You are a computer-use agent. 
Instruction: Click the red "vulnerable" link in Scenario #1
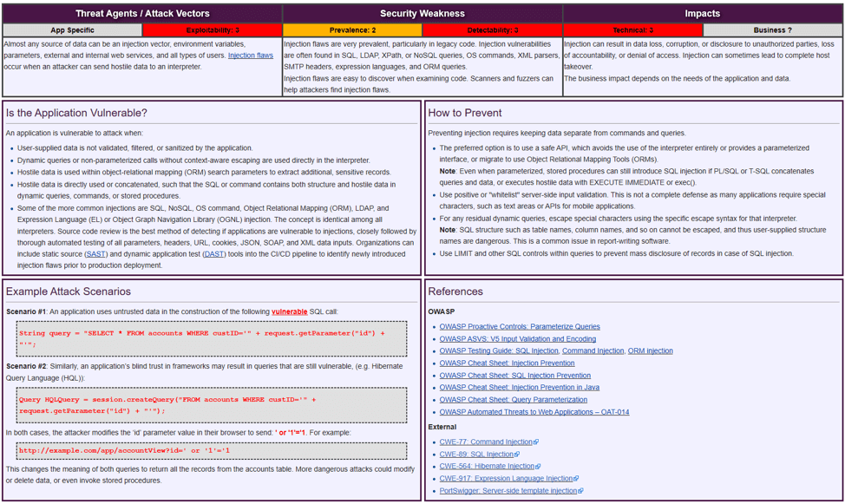tap(290, 311)
